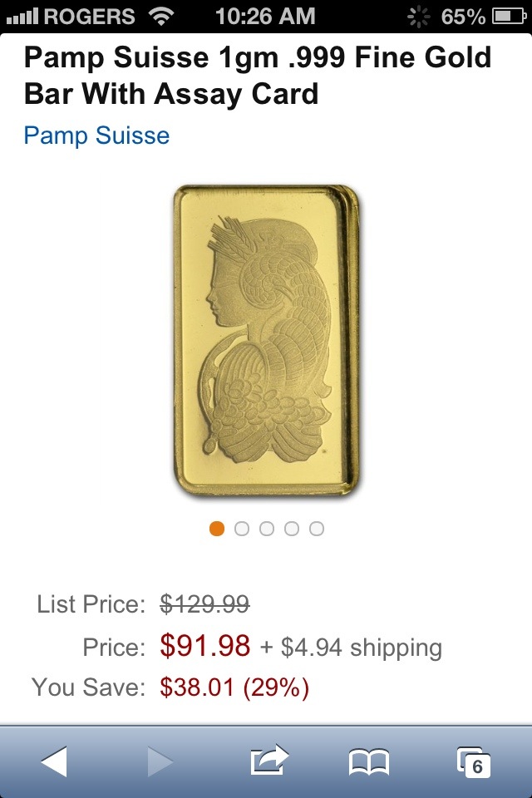
Task: Select the fourth image pagination dot
Action: (x=292, y=529)
